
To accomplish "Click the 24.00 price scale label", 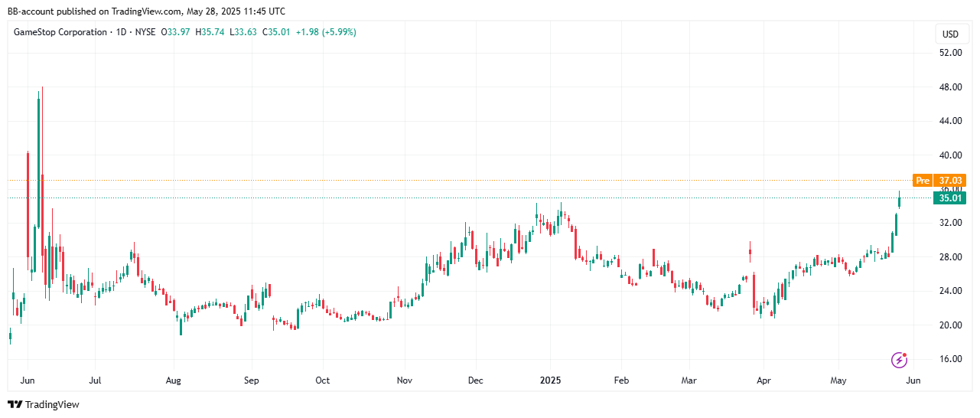I will [950, 291].
